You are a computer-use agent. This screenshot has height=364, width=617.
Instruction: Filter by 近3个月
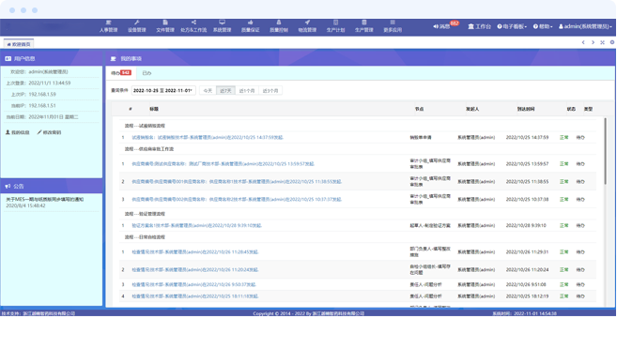[270, 91]
